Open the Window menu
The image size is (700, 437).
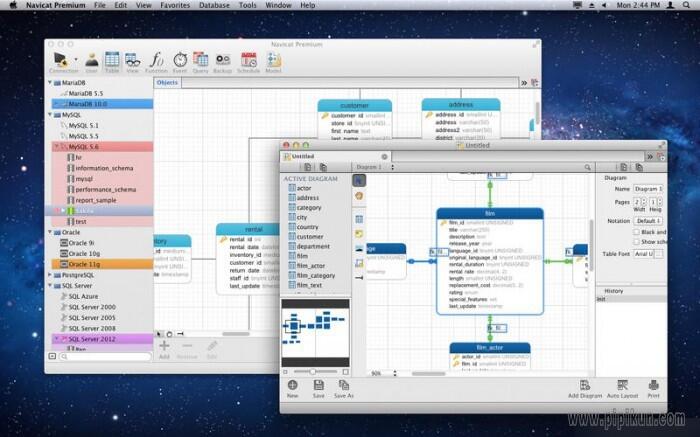[278, 5]
